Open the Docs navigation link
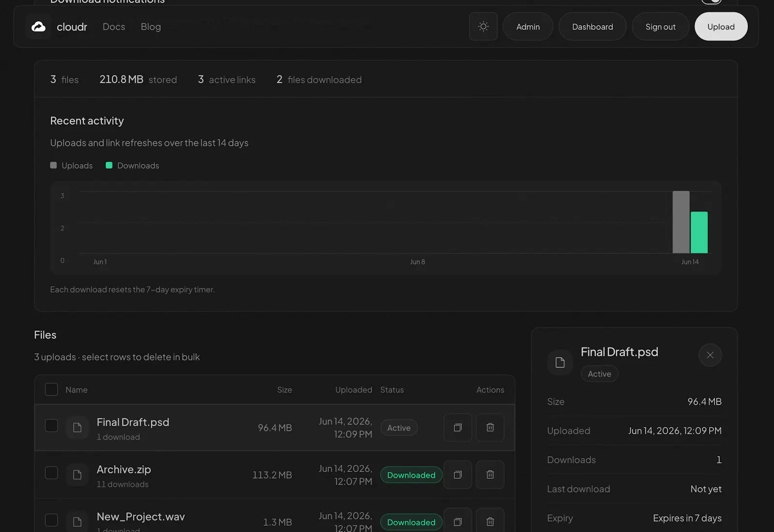 [x=114, y=27]
